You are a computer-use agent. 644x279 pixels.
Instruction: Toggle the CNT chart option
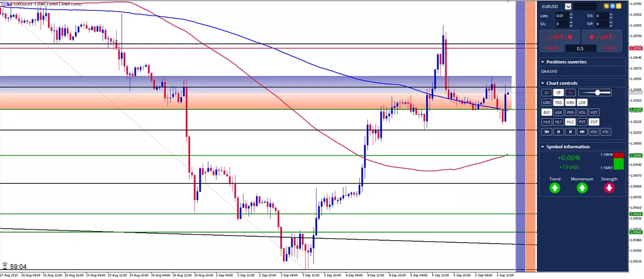pos(594,122)
